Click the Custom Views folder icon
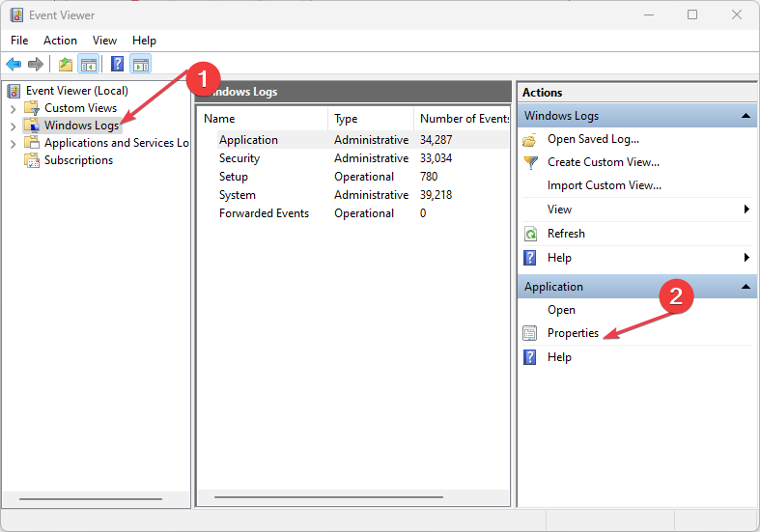The image size is (760, 532). click(x=32, y=108)
